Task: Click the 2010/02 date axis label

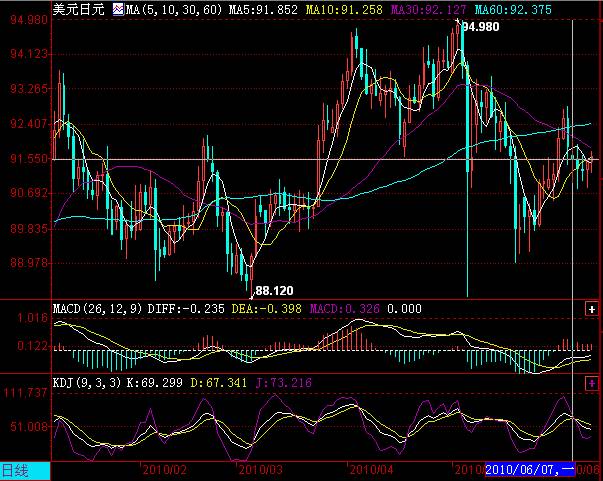Action: (165, 470)
